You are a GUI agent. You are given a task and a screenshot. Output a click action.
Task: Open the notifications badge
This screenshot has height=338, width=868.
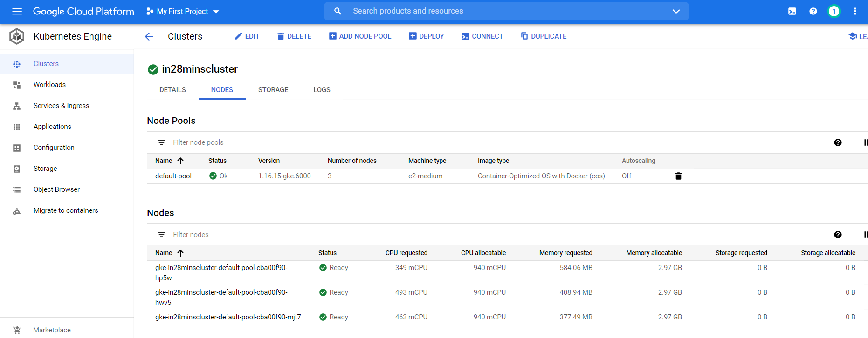834,11
